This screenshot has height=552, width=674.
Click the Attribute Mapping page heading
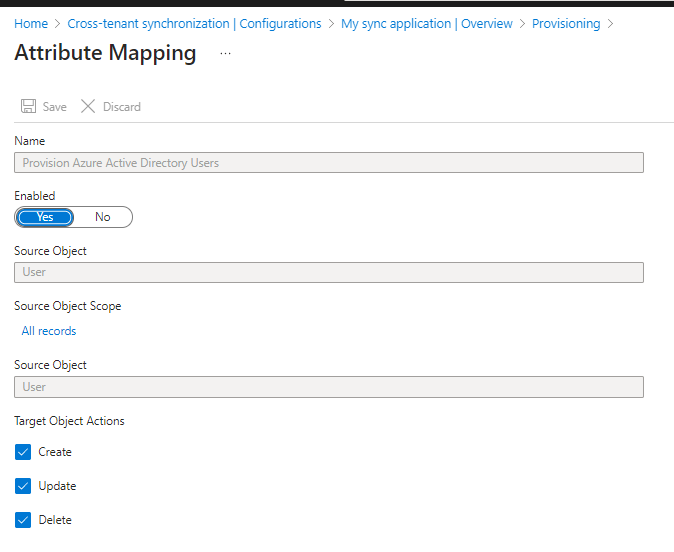point(105,54)
